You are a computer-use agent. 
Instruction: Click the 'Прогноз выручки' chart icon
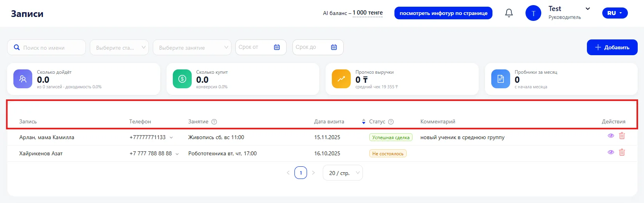pos(341,79)
